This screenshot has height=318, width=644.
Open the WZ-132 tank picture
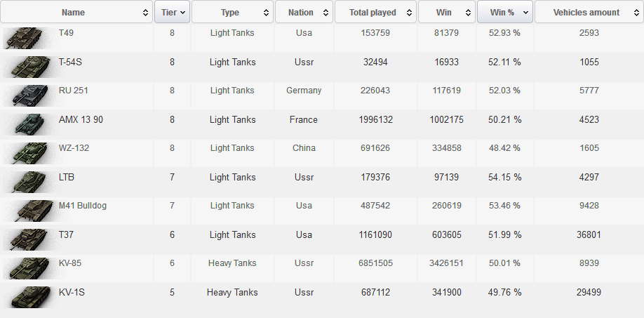[27, 152]
